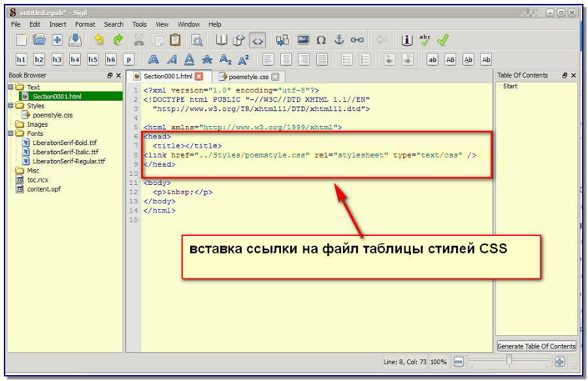Image resolution: width=588 pixels, height=381 pixels.
Task: Create a new file with New icon
Action: [x=22, y=40]
